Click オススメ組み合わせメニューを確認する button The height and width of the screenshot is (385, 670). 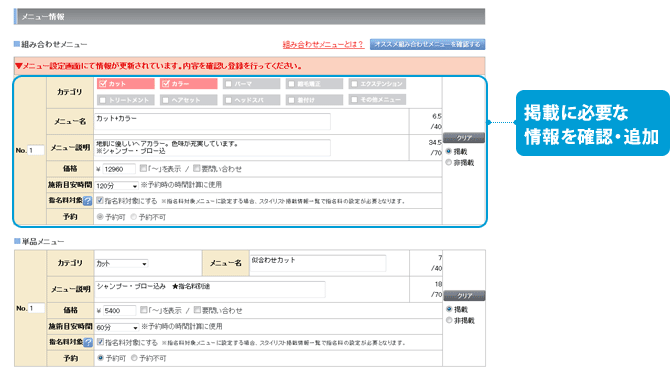click(x=427, y=44)
